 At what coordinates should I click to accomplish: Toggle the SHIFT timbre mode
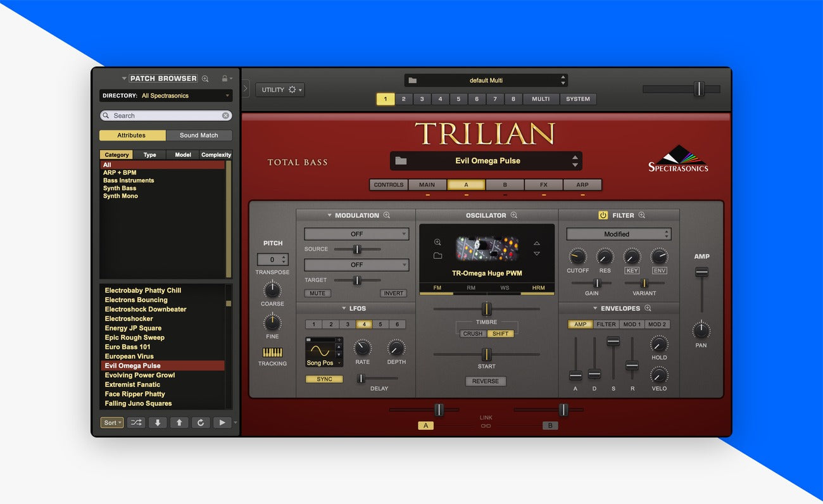click(x=500, y=334)
